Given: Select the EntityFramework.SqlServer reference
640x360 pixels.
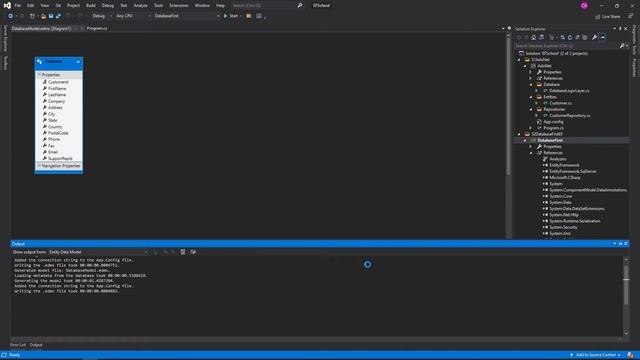Looking at the screenshot, I should click(x=572, y=171).
